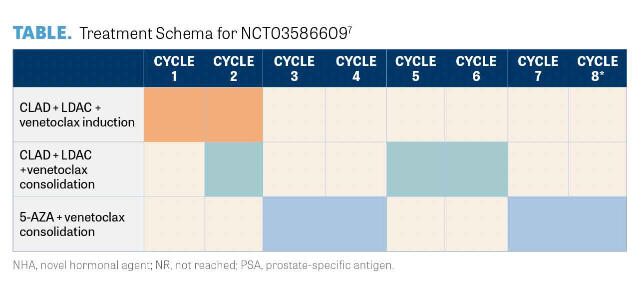Screen dimensions: 644x287
Task: Click the CYCLE 5 column header
Action: (415, 68)
